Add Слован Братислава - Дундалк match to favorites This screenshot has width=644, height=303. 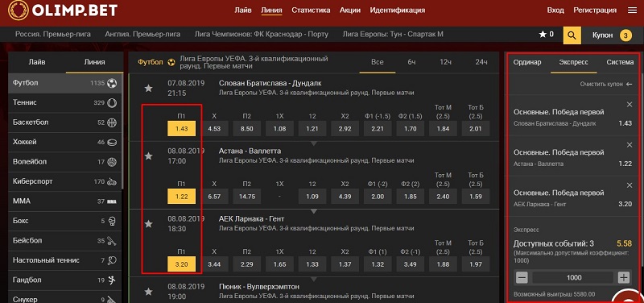pos(148,88)
